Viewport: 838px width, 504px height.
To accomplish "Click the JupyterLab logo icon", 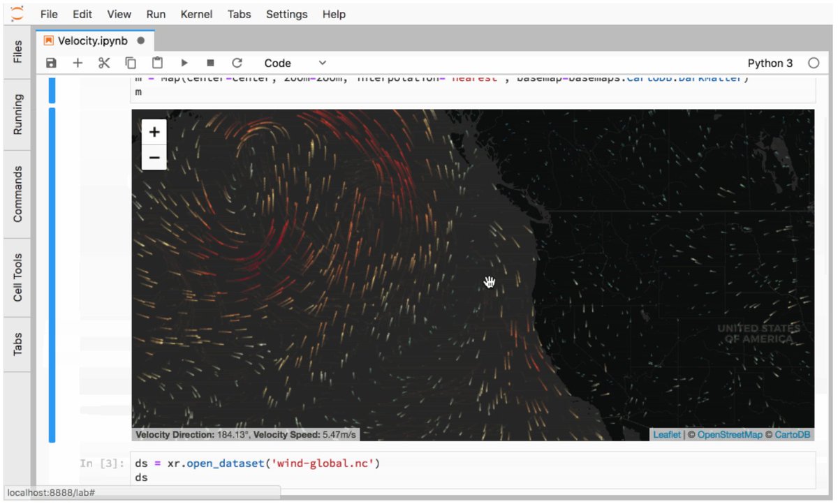I will tap(17, 13).
